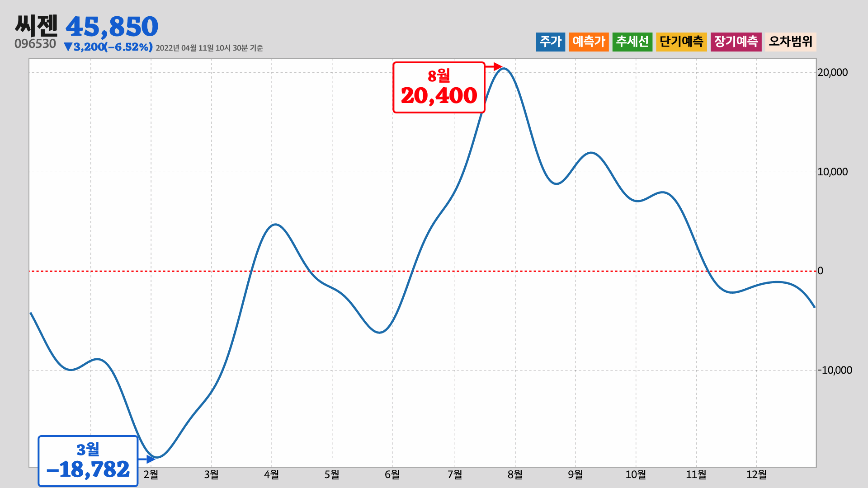Click the timestamp 2022년 04월 11일 10시 30분 기준
This screenshot has height=488, width=868.
(209, 48)
